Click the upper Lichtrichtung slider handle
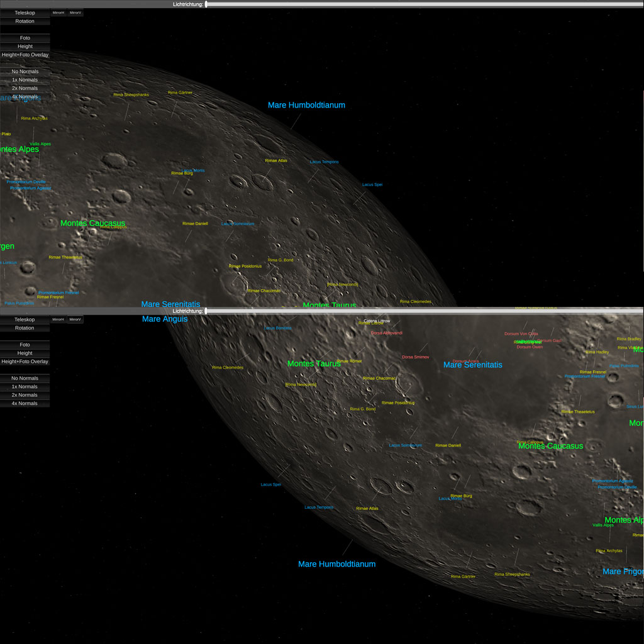Screen dimensions: 644x644 point(206,4)
